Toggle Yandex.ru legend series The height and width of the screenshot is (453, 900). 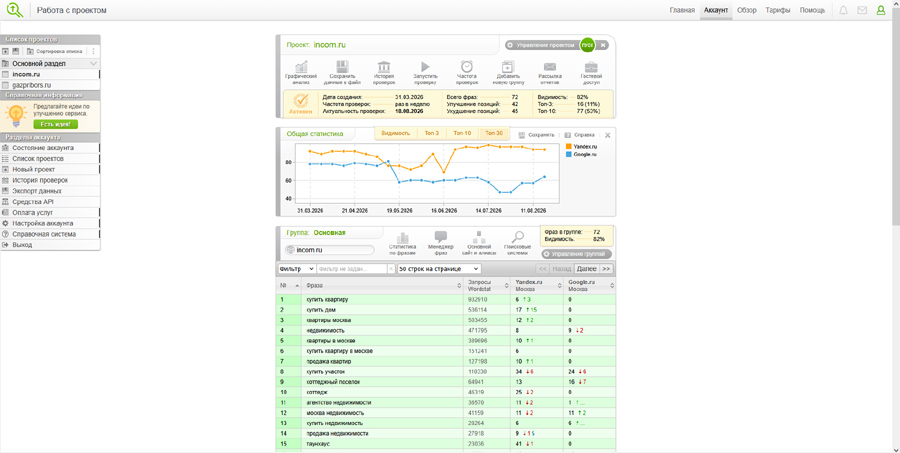tap(582, 146)
